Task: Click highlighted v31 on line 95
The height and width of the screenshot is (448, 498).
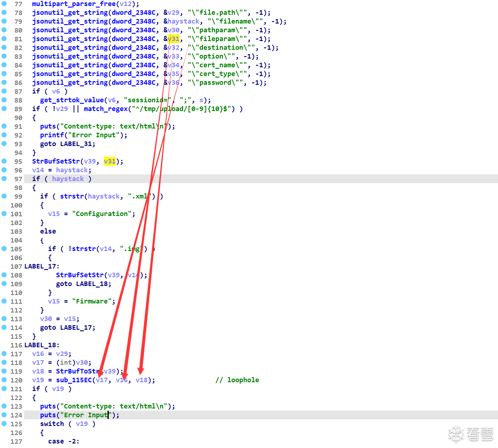Action: pos(110,161)
